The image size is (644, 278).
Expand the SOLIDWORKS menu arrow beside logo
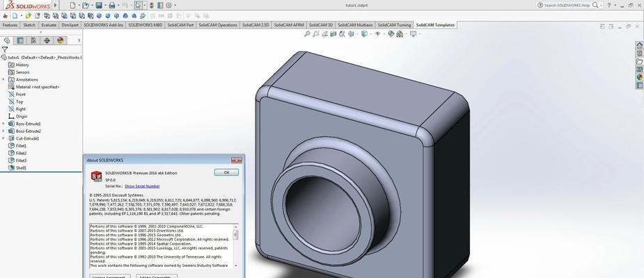click(x=56, y=6)
